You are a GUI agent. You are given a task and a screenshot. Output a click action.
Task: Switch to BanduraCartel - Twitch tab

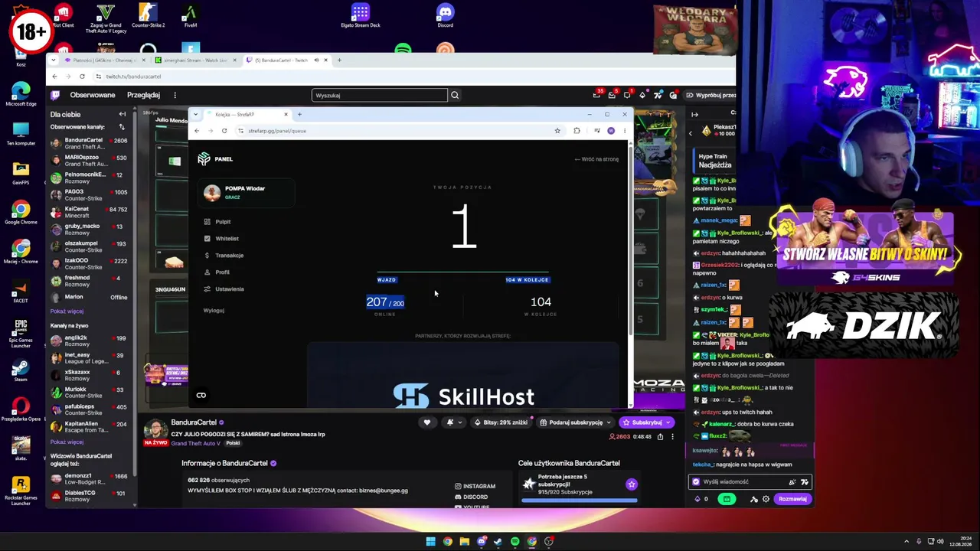pyautogui.click(x=287, y=60)
